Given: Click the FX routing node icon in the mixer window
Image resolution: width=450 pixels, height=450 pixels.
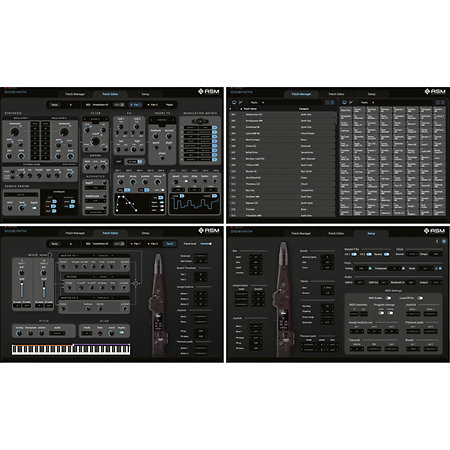Looking at the screenshot, I should [x=136, y=283].
